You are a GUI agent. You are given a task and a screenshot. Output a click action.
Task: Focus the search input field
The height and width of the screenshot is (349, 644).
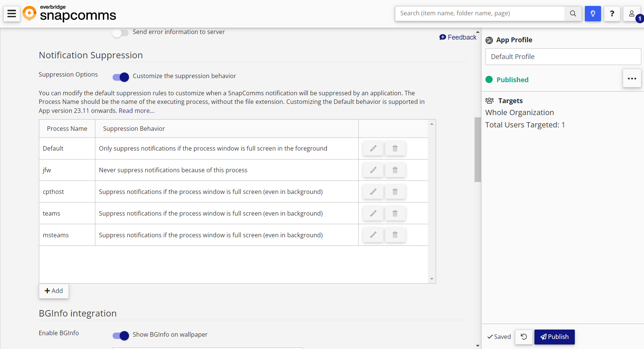click(x=480, y=13)
